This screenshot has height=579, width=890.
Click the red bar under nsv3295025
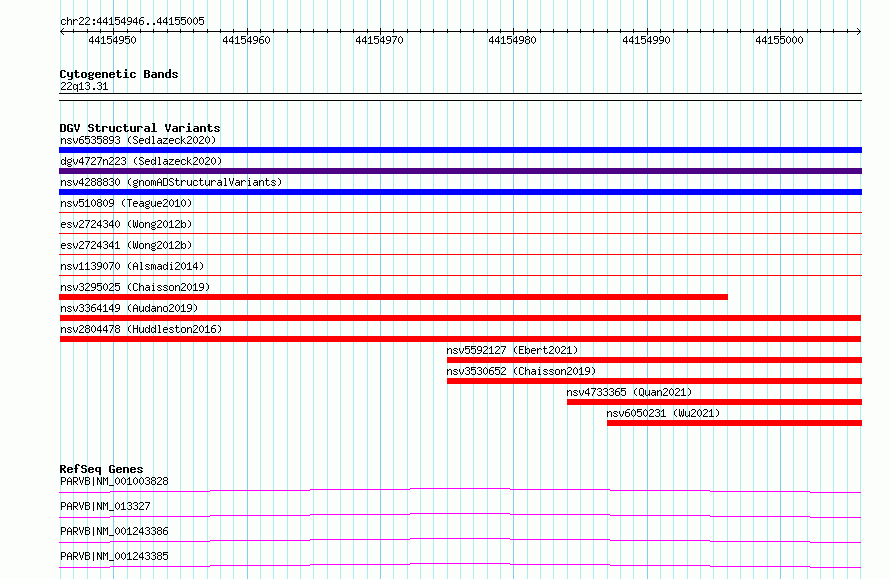tap(393, 297)
